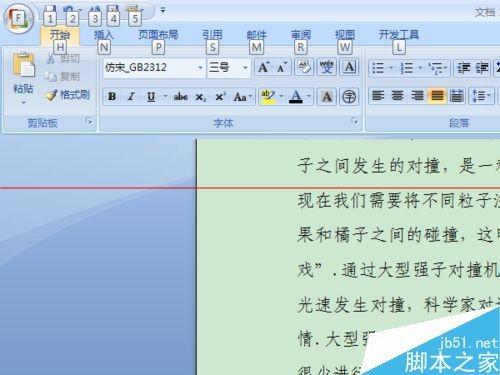Toggle Italic formatting
500x375 pixels.
click(x=131, y=97)
